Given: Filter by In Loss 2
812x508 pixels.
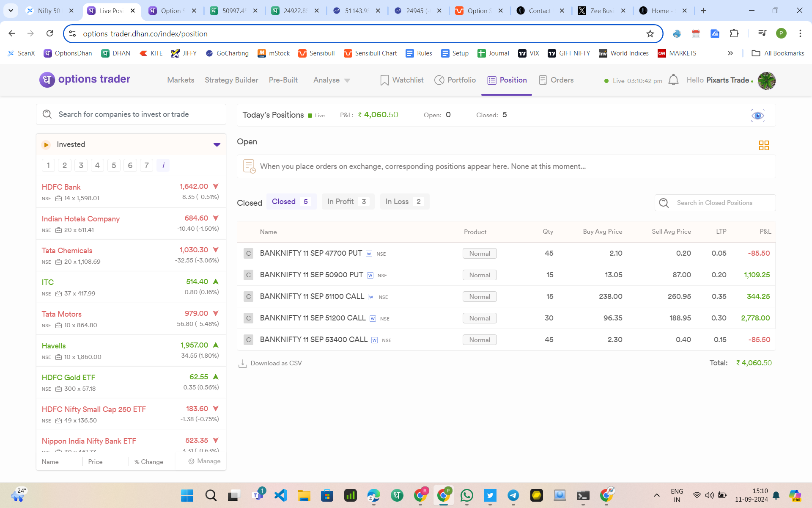Looking at the screenshot, I should click(405, 202).
